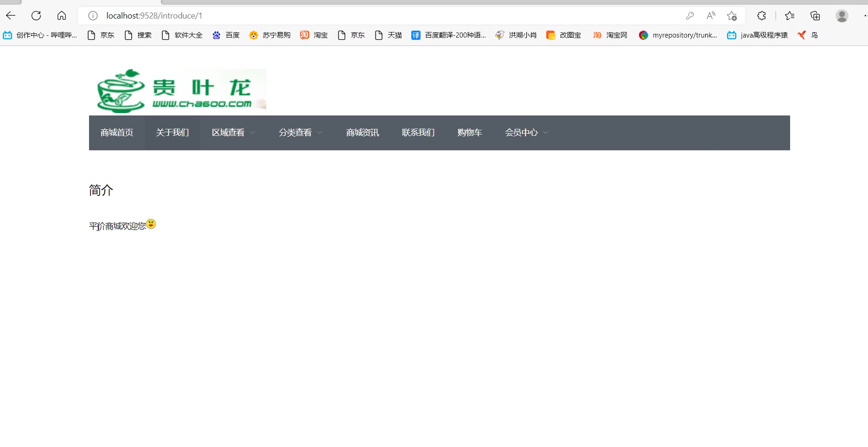Screen dimensions: 868x447
Task: Reload the page with refresh icon
Action: coord(36,16)
